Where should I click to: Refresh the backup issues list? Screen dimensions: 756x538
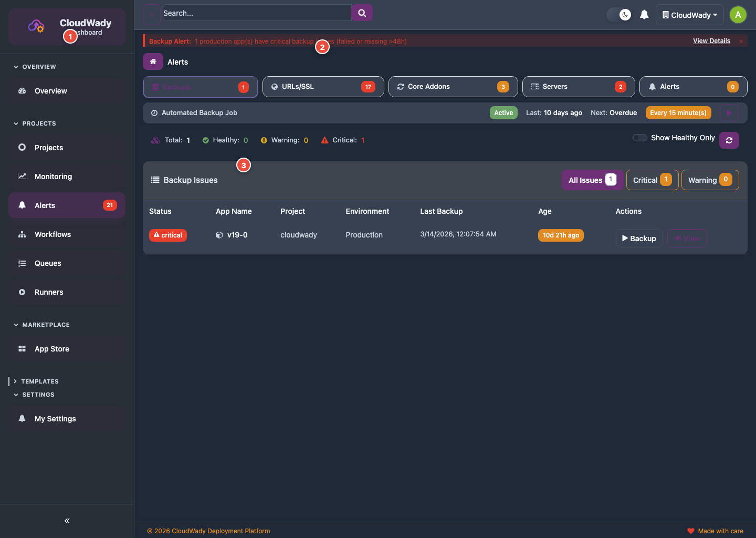click(729, 140)
